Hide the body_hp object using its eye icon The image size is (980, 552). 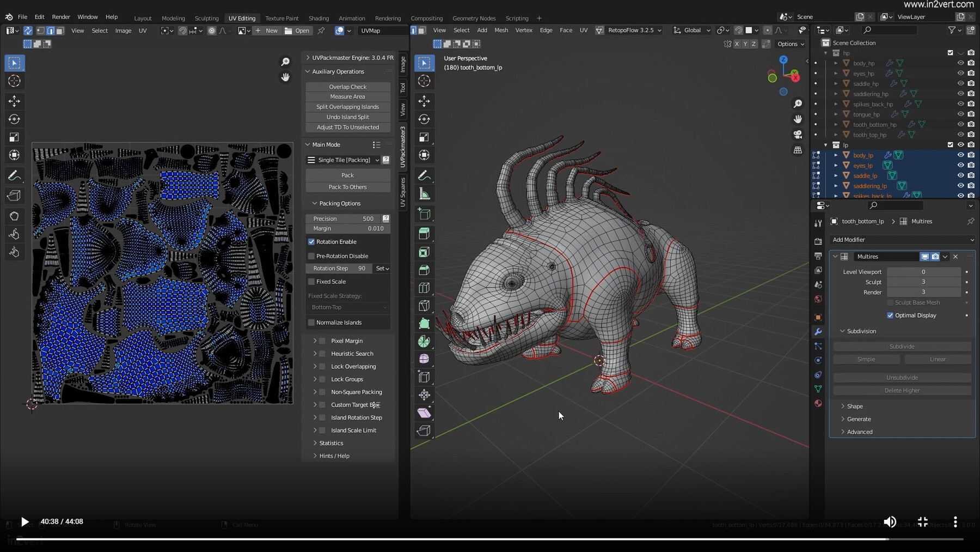point(960,63)
